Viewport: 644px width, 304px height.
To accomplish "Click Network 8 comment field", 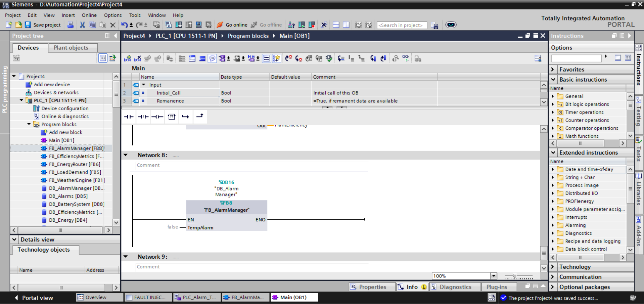I will click(x=252, y=165).
